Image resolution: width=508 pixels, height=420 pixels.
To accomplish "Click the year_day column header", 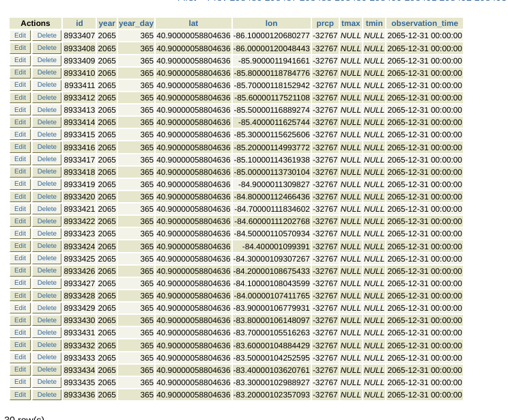I will (136, 23).
